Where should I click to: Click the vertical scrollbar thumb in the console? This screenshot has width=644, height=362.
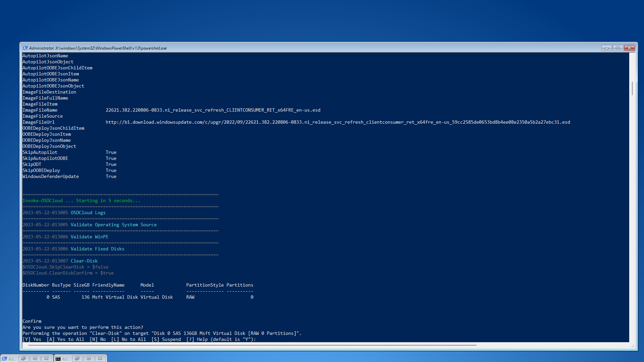click(632, 88)
